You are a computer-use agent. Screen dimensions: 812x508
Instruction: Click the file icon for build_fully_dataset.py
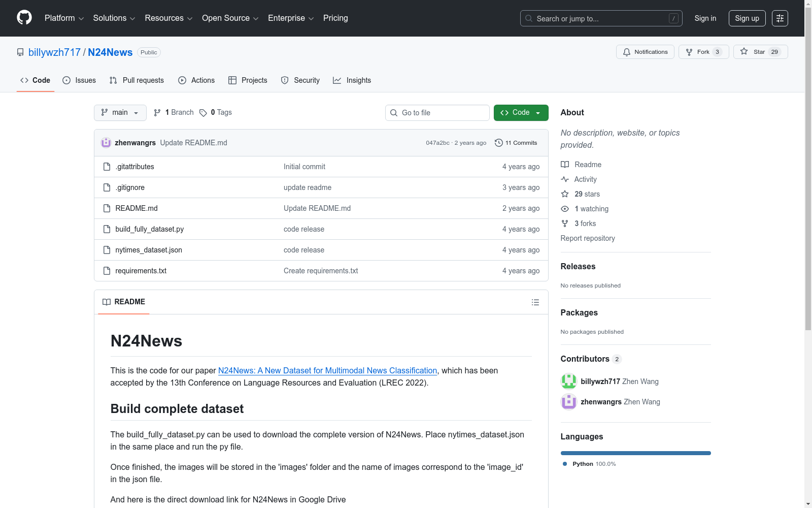click(x=107, y=229)
